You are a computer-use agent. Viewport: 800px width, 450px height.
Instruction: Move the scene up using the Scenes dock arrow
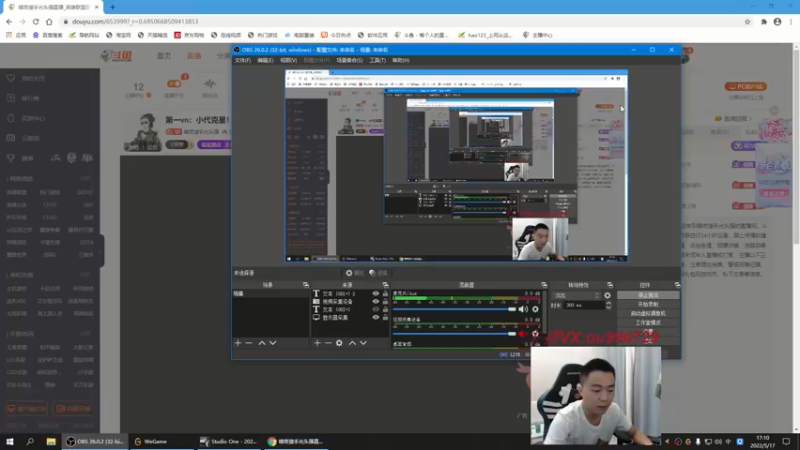tap(262, 343)
